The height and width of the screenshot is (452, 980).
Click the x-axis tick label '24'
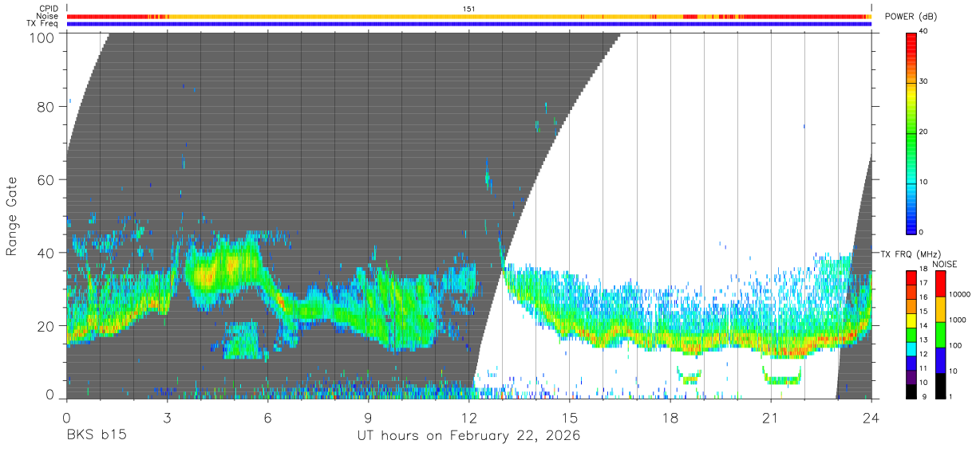click(871, 418)
